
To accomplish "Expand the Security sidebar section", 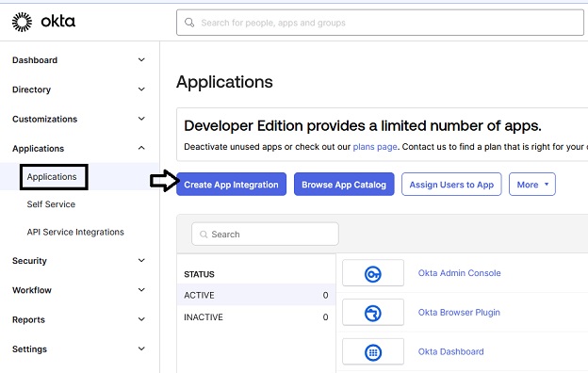I will 141,260.
